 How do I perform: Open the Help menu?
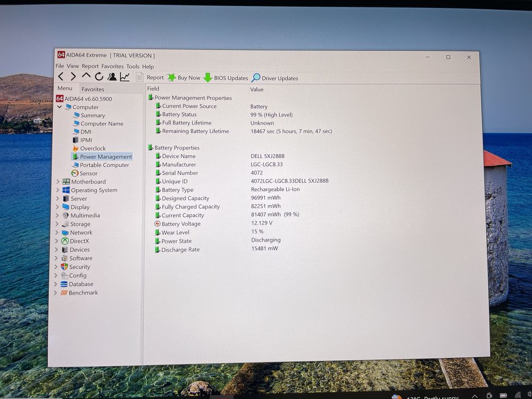[x=148, y=66]
